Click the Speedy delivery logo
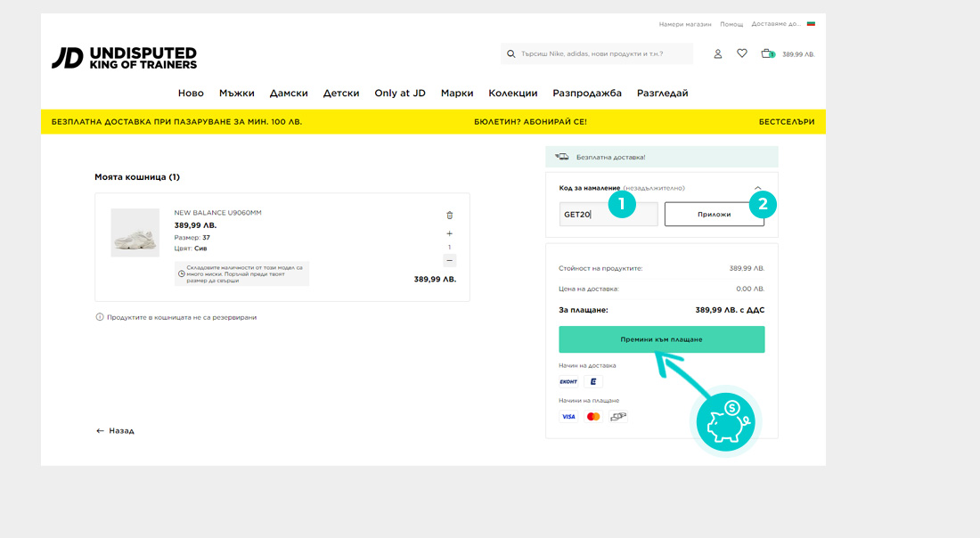 (x=593, y=381)
